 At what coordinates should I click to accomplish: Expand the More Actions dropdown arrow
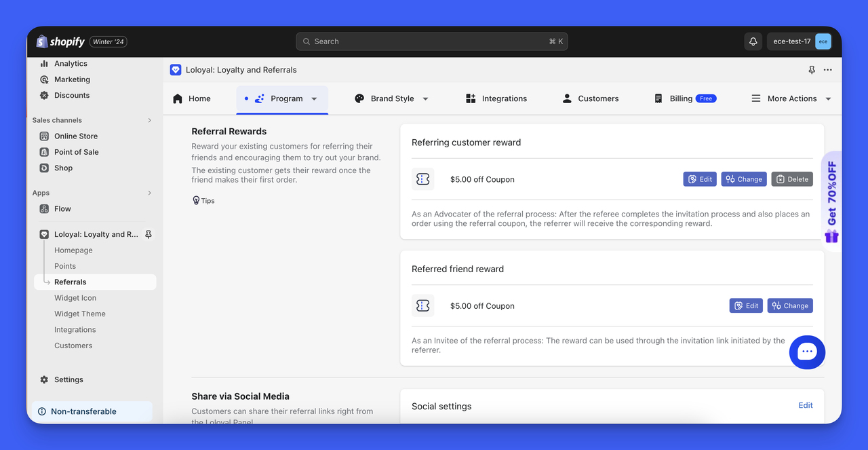click(x=828, y=99)
